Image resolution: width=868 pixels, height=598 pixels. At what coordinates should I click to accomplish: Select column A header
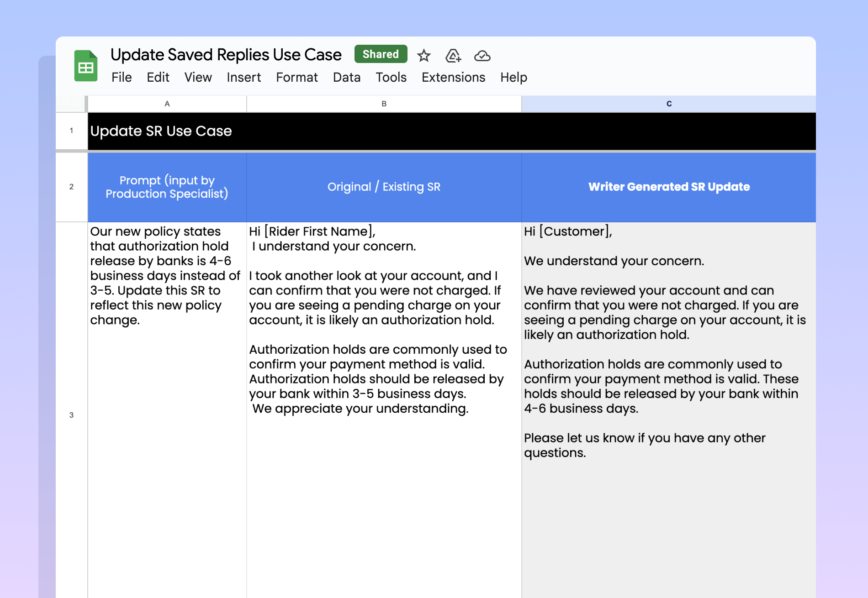pyautogui.click(x=167, y=104)
